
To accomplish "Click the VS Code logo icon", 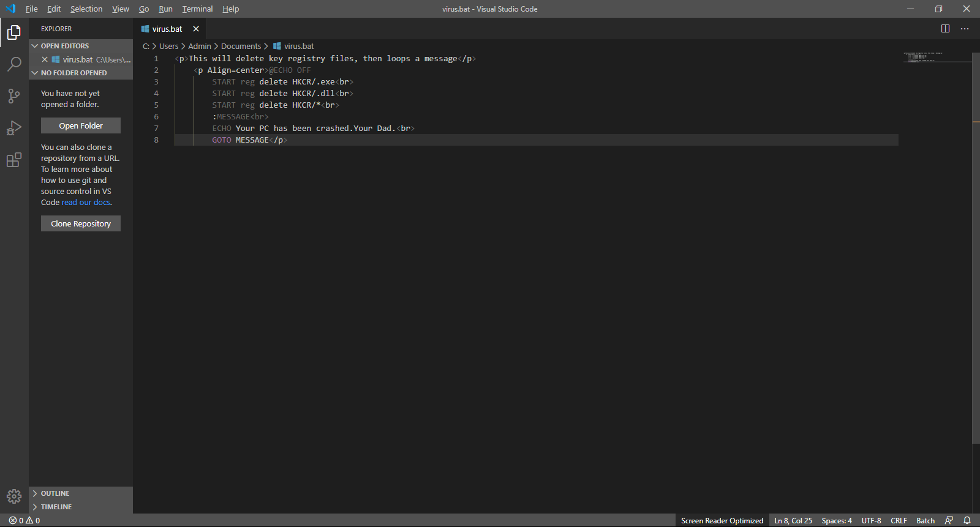I will 10,9.
